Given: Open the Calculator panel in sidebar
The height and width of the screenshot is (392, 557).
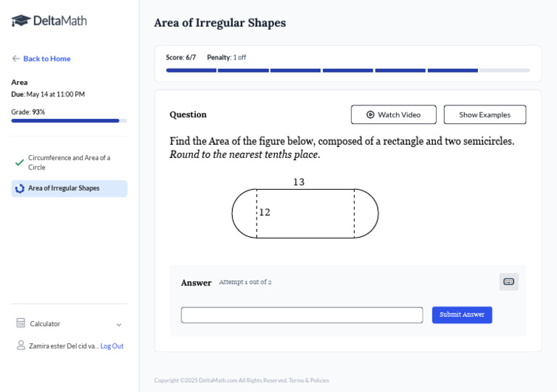Looking at the screenshot, I should [45, 324].
